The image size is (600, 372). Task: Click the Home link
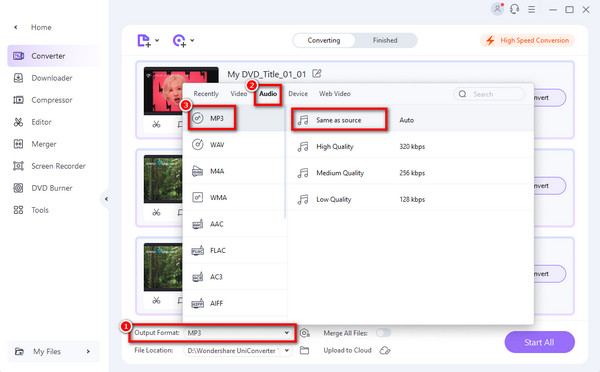[x=41, y=27]
